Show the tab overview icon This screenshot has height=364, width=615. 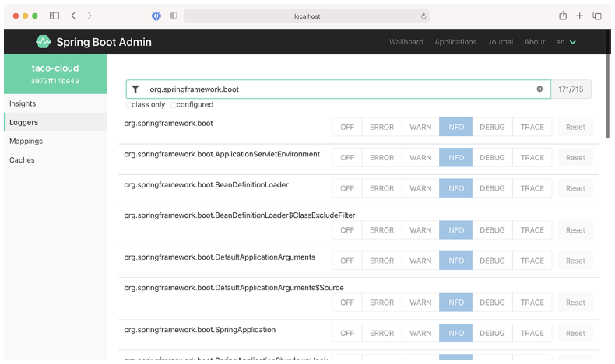[x=597, y=16]
